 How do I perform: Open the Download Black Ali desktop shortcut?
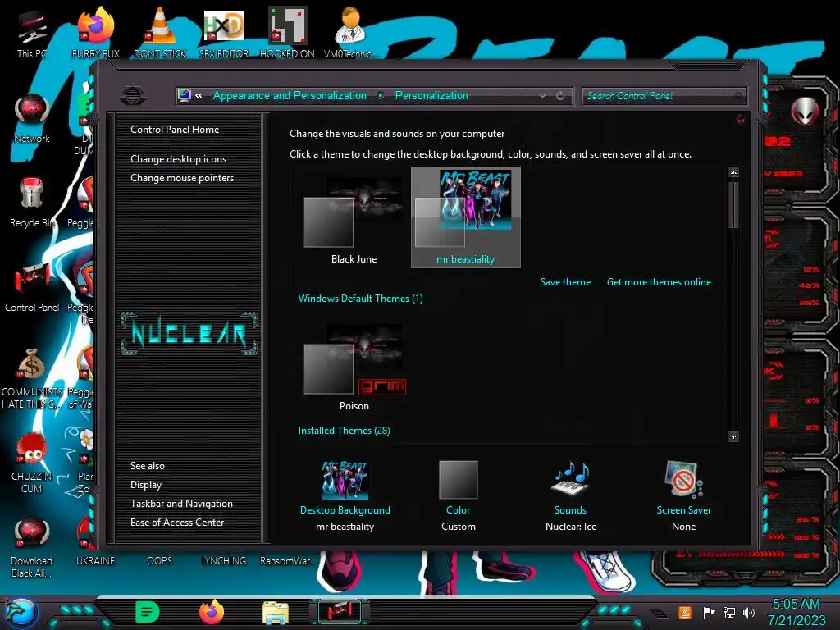click(x=32, y=547)
